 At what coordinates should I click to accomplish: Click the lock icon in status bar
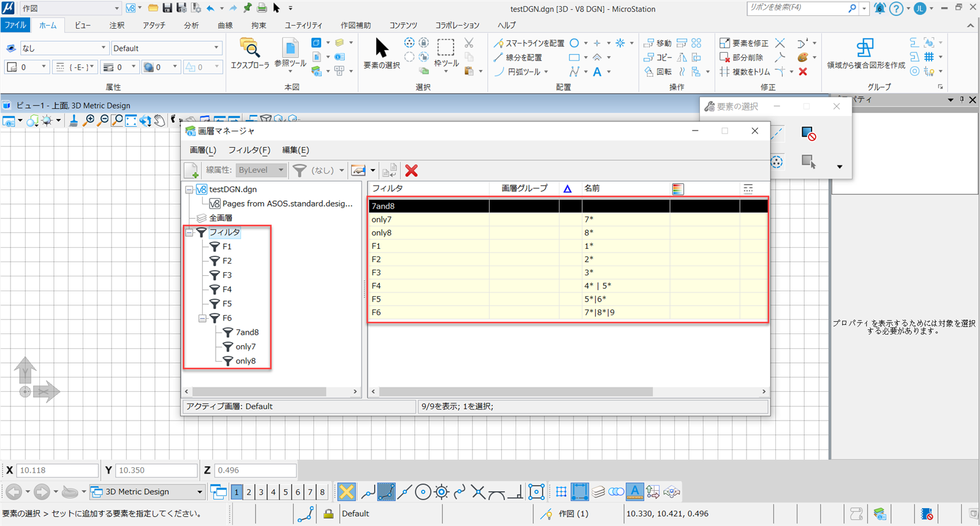(329, 514)
